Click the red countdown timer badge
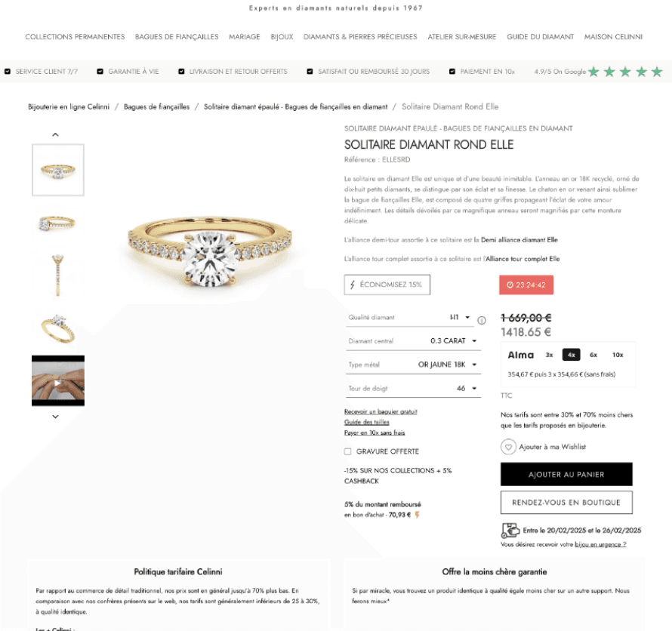The height and width of the screenshot is (631, 672). coord(526,285)
